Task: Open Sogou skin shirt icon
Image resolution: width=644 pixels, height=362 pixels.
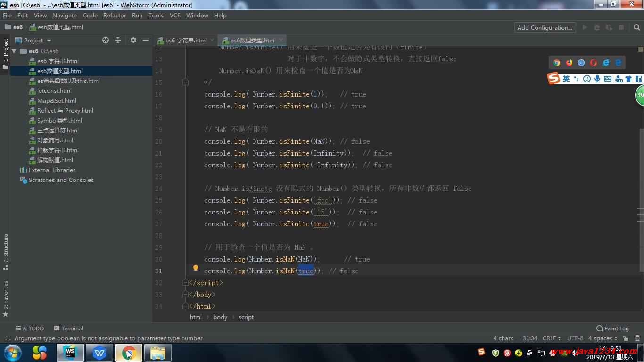Action: pos(628,79)
